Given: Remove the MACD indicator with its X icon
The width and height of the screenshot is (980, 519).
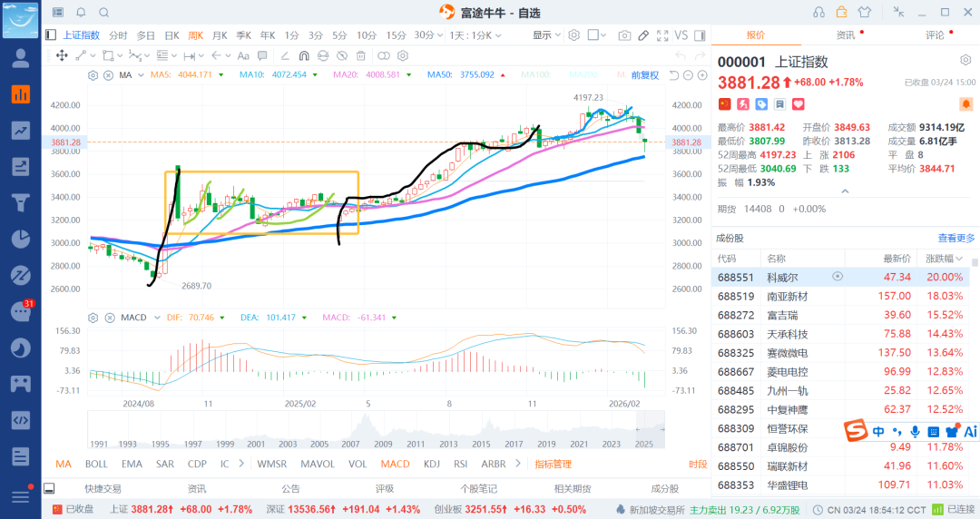Looking at the screenshot, I should [110, 318].
